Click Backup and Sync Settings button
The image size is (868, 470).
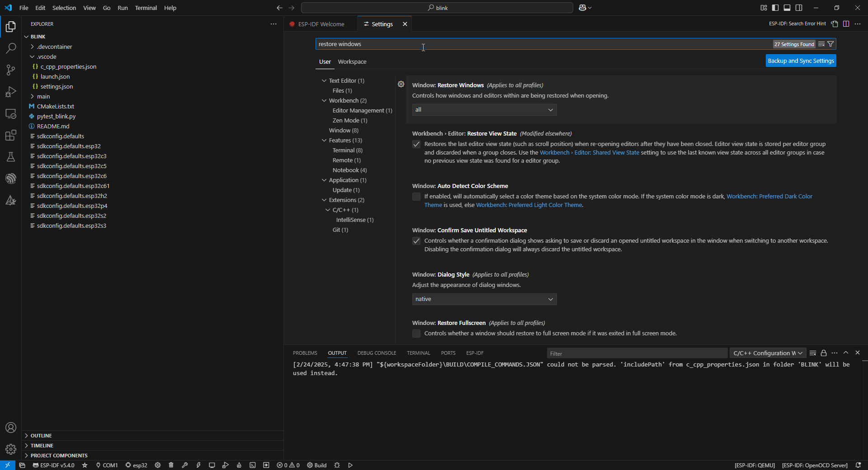[x=801, y=61]
